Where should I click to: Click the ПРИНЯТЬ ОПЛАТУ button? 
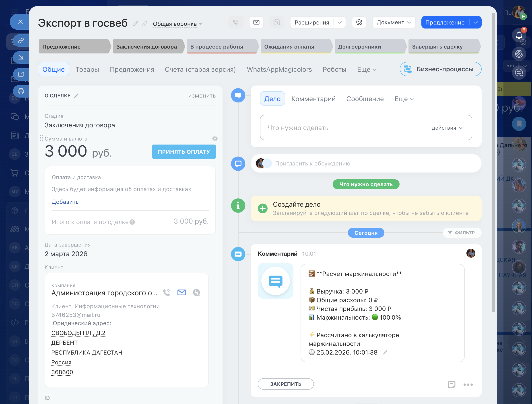tap(184, 152)
